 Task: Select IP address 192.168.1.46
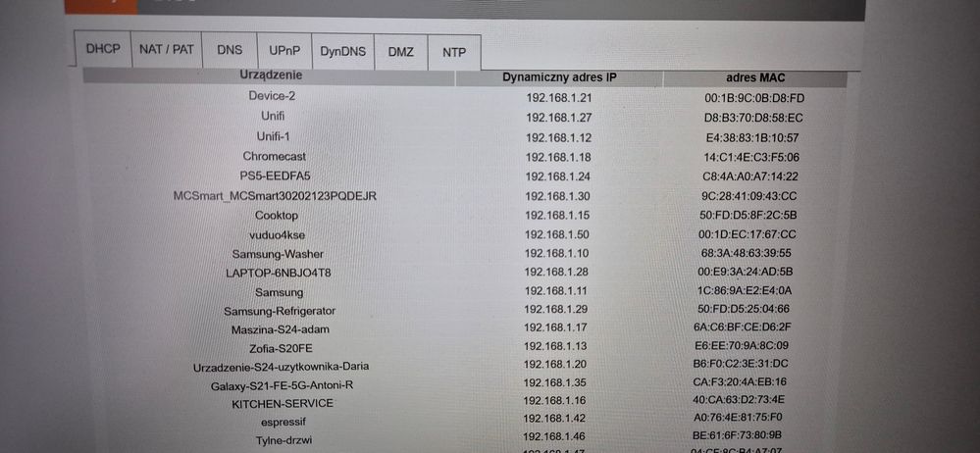pyautogui.click(x=556, y=436)
